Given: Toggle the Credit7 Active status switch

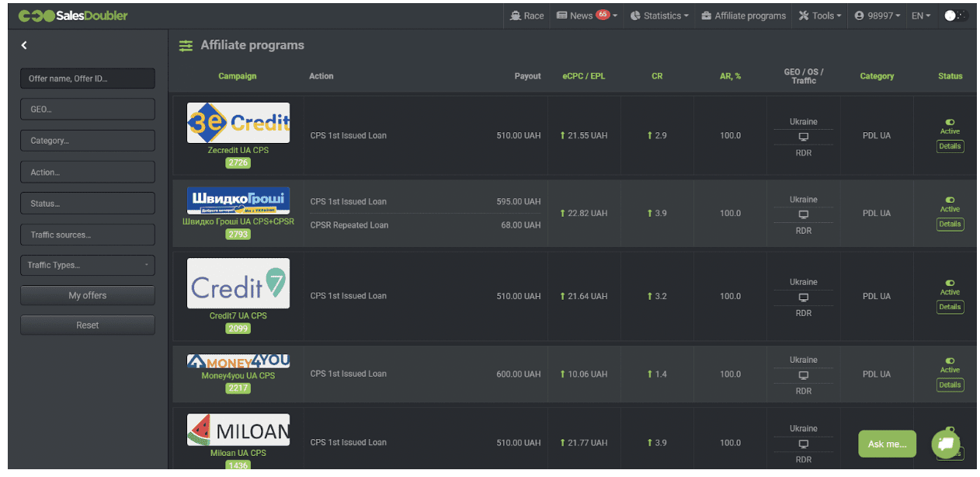Looking at the screenshot, I should [950, 283].
